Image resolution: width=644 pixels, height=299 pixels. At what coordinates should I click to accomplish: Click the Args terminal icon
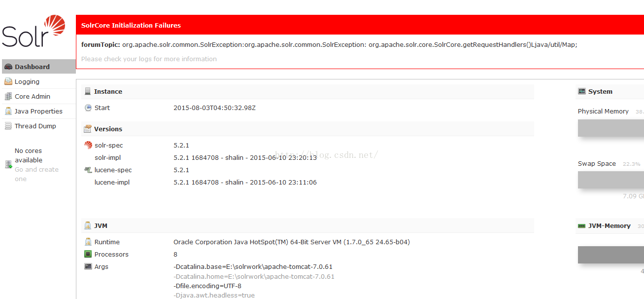[88, 266]
